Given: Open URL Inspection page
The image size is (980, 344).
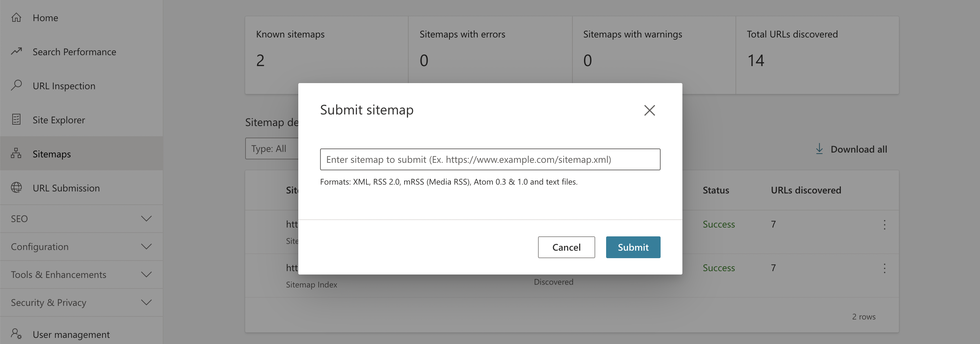Looking at the screenshot, I should pos(81,85).
